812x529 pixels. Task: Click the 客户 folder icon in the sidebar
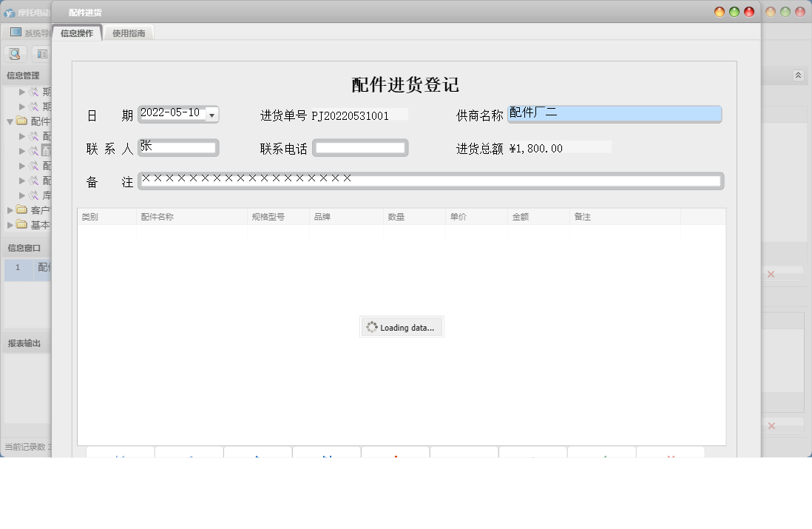click(x=21, y=209)
